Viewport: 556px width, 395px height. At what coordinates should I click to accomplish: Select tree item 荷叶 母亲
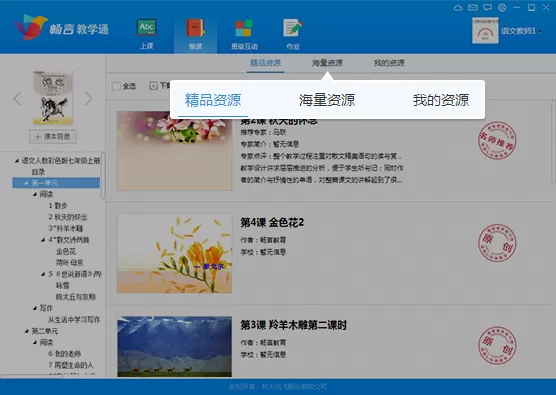coord(70,263)
